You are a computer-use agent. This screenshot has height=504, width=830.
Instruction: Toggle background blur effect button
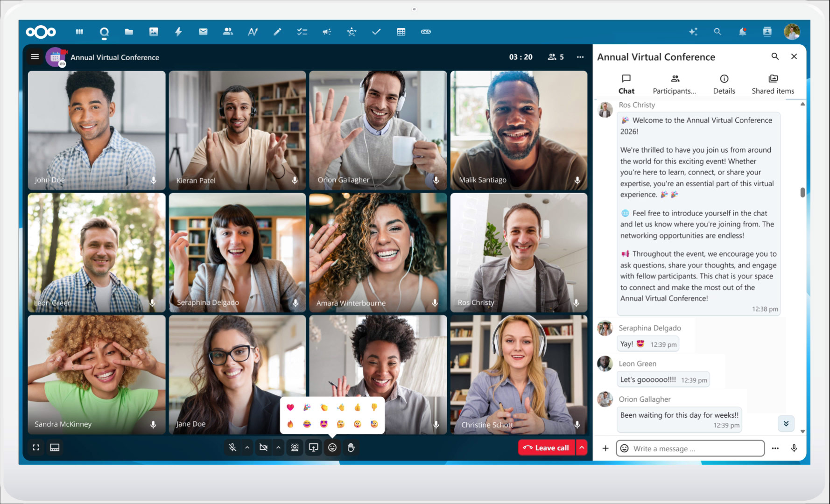(295, 448)
